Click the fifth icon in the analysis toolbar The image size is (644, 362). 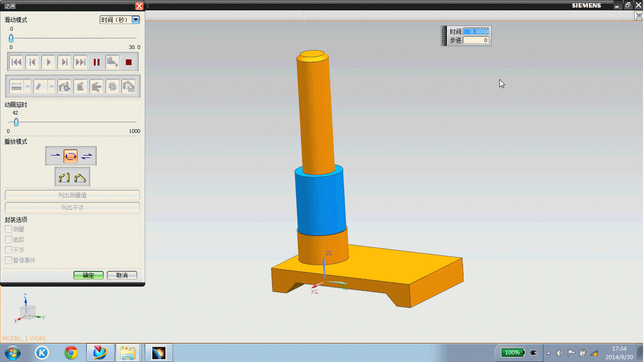pyautogui.click(x=97, y=86)
